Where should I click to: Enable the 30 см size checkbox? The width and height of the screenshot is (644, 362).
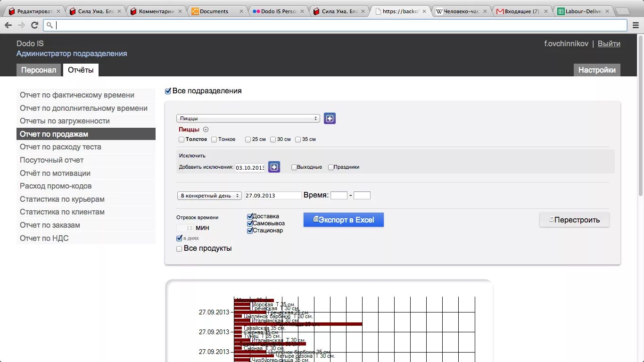pos(273,140)
